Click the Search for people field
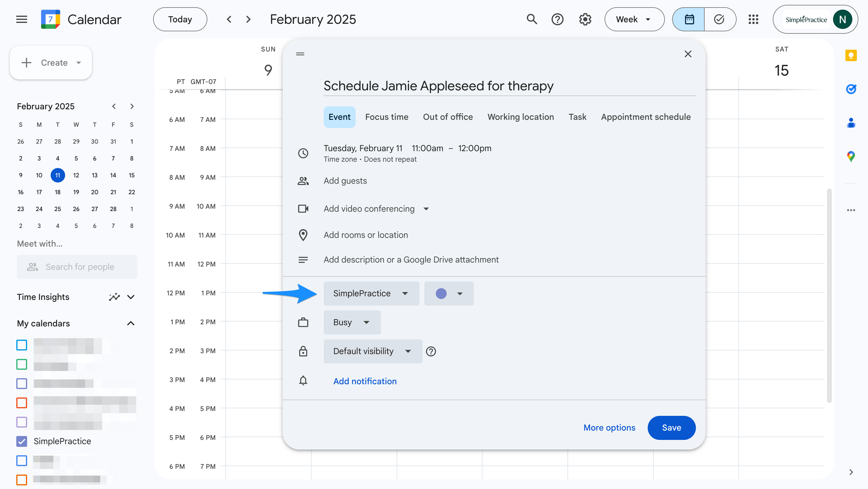Screen dimensions: 868x489 pyautogui.click(x=77, y=266)
